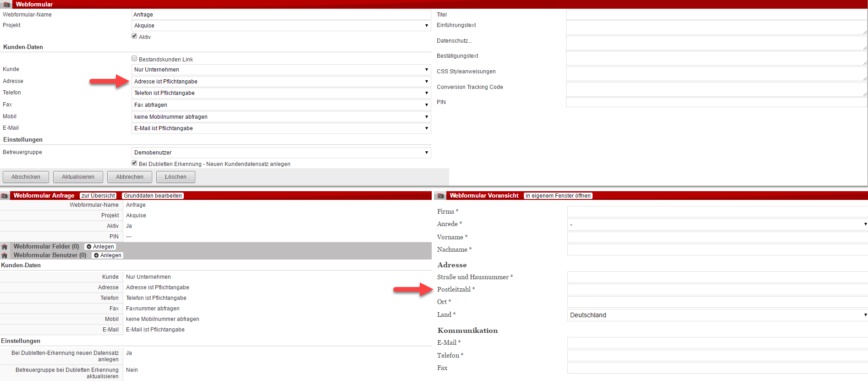The width and height of the screenshot is (868, 381).
Task: Click the Einführungstext textarea
Action: pos(716,28)
